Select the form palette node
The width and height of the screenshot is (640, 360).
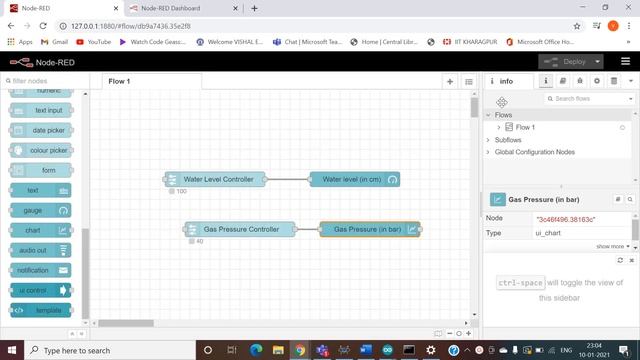pyautogui.click(x=41, y=170)
